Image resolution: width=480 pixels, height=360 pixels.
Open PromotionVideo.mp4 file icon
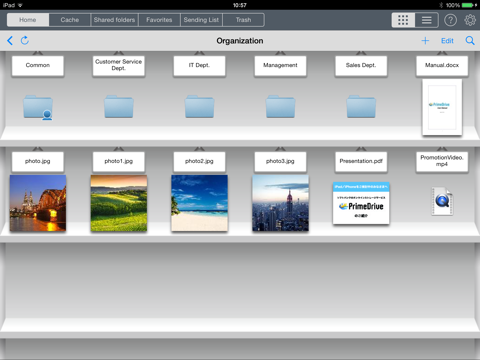point(442,201)
